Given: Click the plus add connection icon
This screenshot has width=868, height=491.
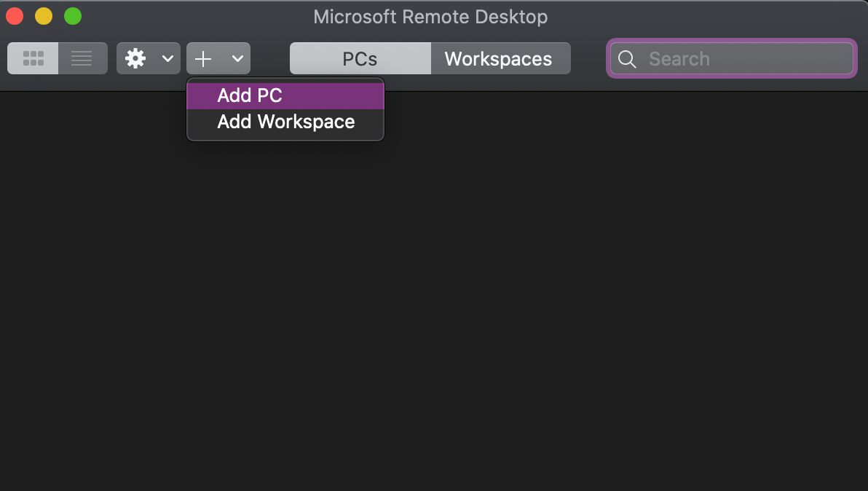Looking at the screenshot, I should point(203,58).
